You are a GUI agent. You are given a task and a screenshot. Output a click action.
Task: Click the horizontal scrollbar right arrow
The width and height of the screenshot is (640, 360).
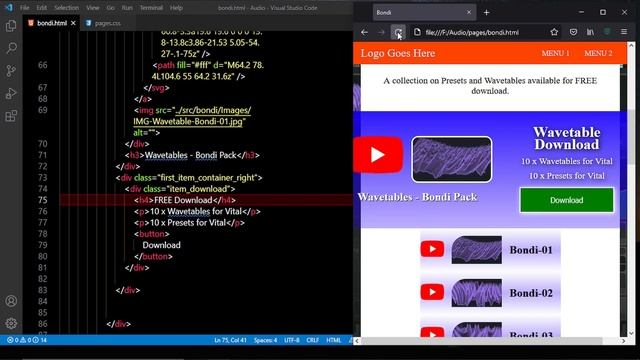623,341
